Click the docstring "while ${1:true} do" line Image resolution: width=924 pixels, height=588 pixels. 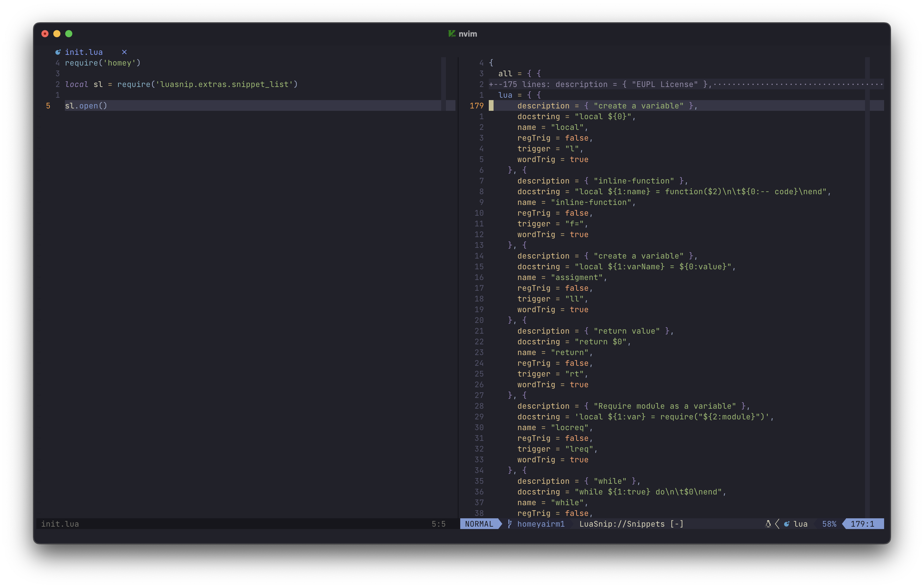pyautogui.click(x=622, y=492)
